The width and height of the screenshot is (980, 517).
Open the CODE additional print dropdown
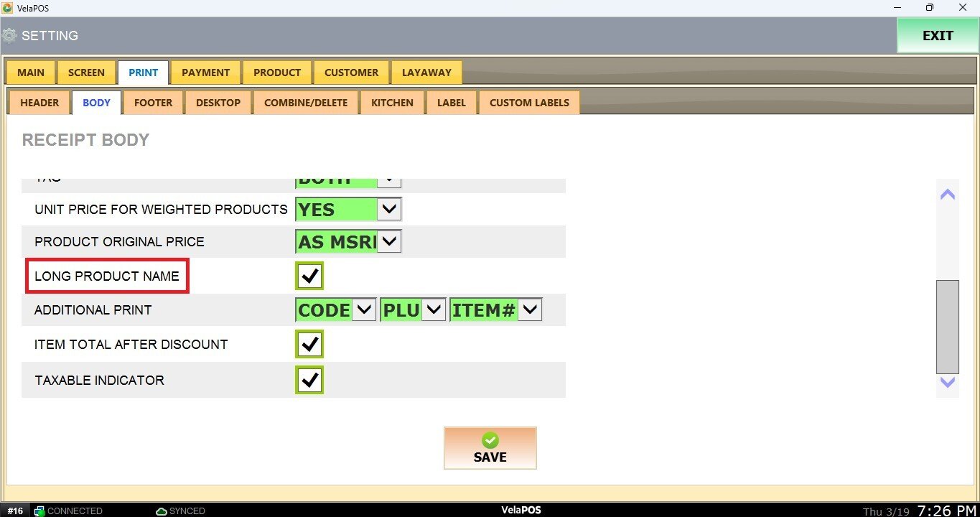point(364,310)
